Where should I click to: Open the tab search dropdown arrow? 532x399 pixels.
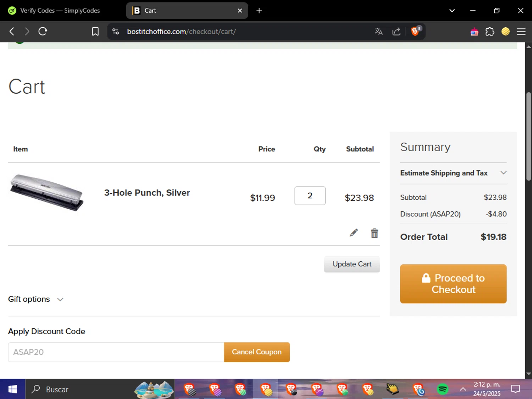click(x=452, y=11)
